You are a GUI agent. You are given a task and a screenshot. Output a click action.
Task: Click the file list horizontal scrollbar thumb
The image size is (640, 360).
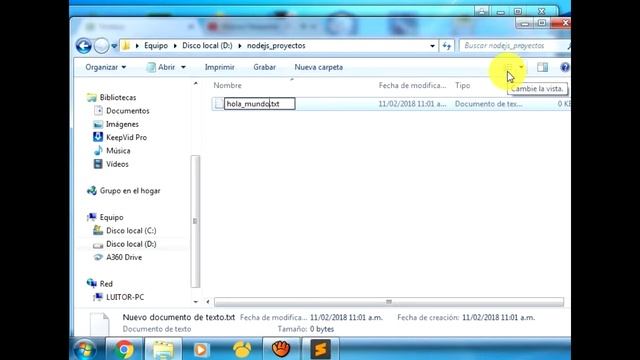coord(389,302)
